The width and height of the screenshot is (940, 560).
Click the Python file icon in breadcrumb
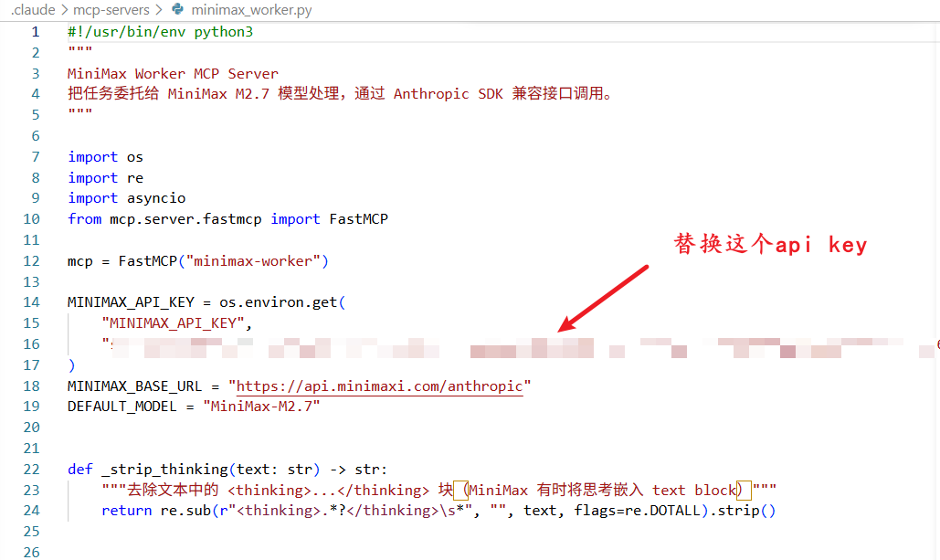[177, 9]
